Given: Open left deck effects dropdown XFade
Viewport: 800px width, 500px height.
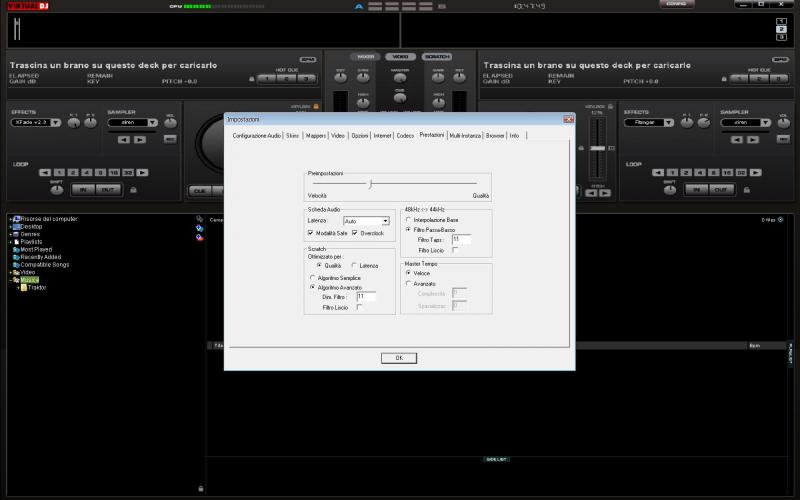Looking at the screenshot, I should tap(36, 122).
